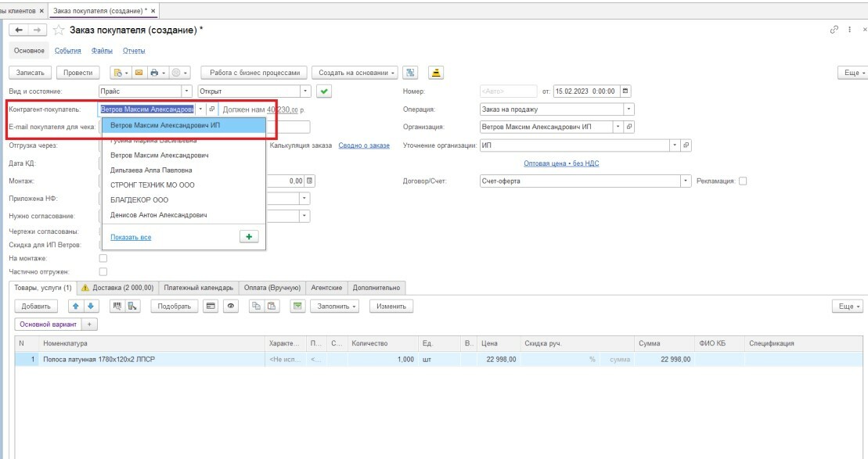
Task: Open the Заполнить dropdown button
Action: click(x=336, y=306)
